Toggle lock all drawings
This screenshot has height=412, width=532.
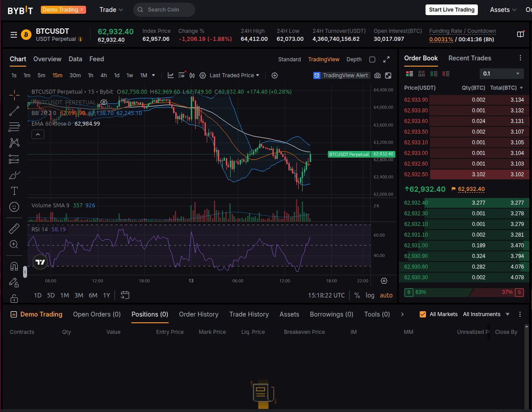click(14, 298)
